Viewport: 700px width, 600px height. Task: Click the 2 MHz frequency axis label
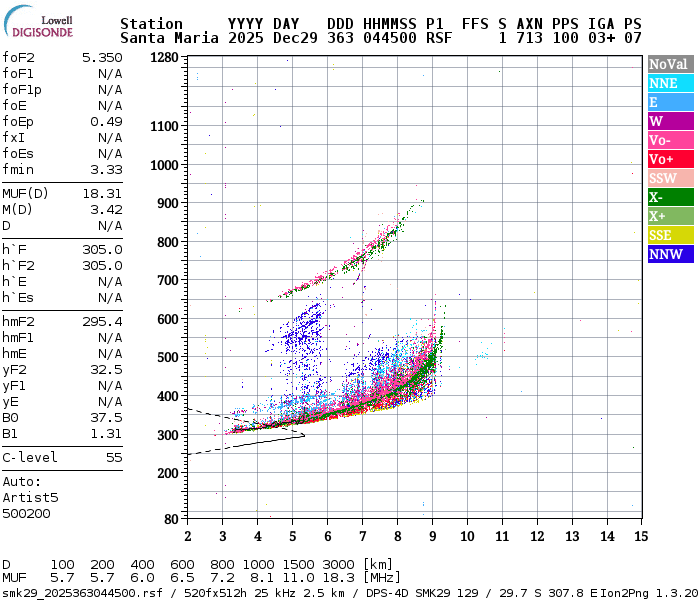click(188, 536)
